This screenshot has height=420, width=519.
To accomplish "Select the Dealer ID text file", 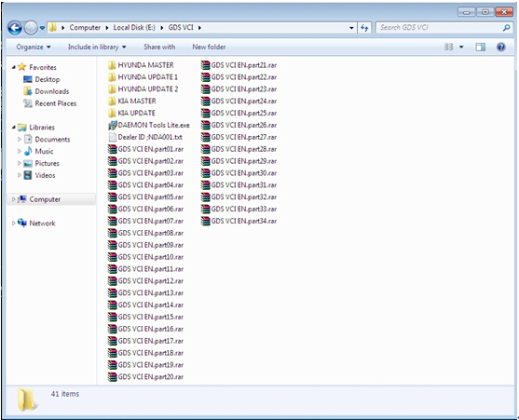I will 145,137.
